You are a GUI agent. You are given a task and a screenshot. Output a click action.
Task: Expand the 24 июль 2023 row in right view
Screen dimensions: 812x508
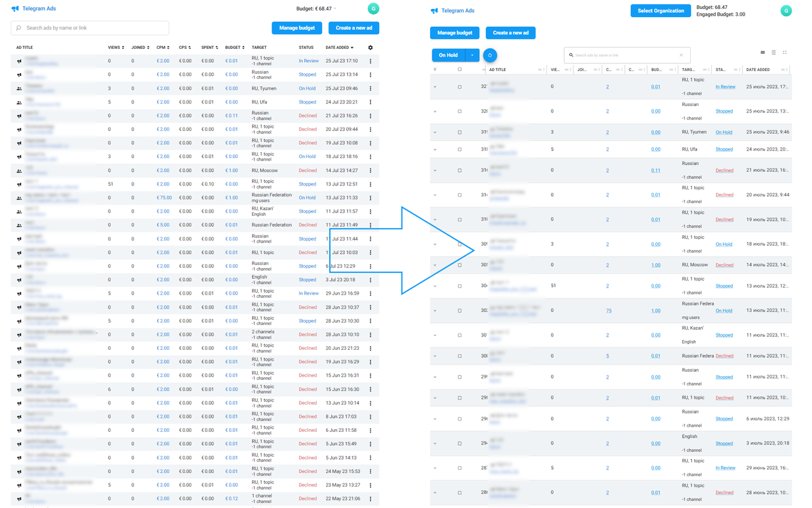click(435, 150)
